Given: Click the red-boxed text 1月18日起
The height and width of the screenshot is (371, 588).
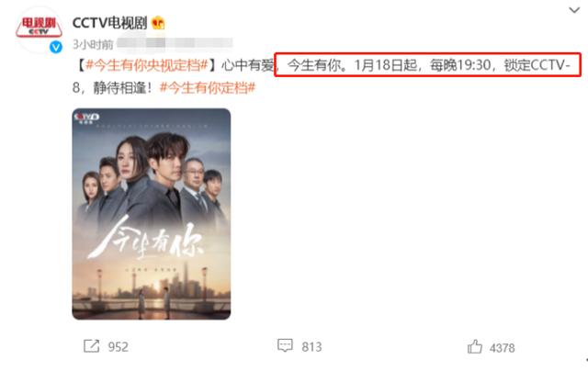Looking at the screenshot, I should tap(386, 65).
